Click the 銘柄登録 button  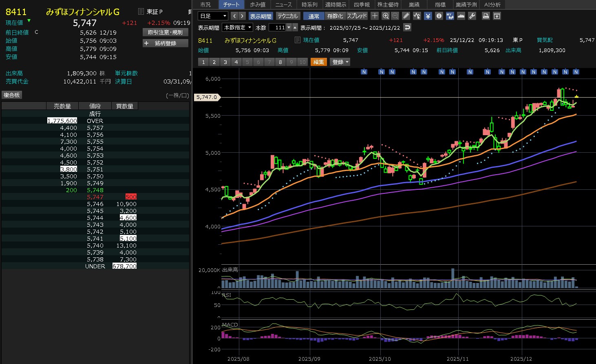(166, 43)
